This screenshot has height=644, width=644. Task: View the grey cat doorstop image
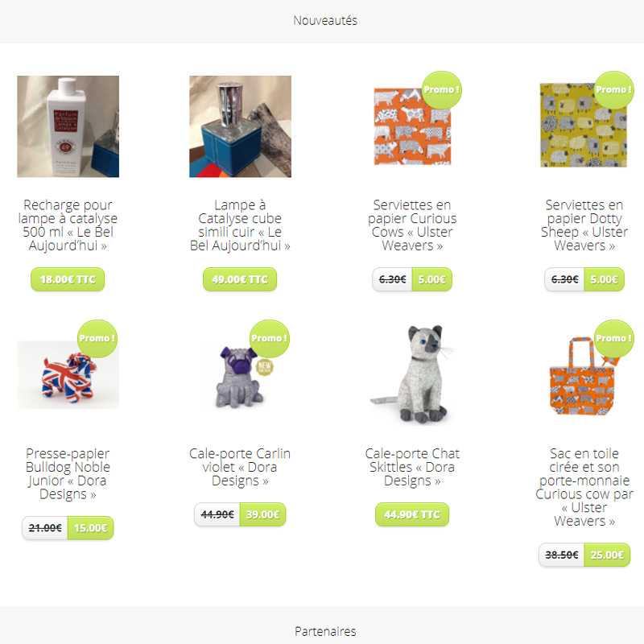[x=412, y=374]
